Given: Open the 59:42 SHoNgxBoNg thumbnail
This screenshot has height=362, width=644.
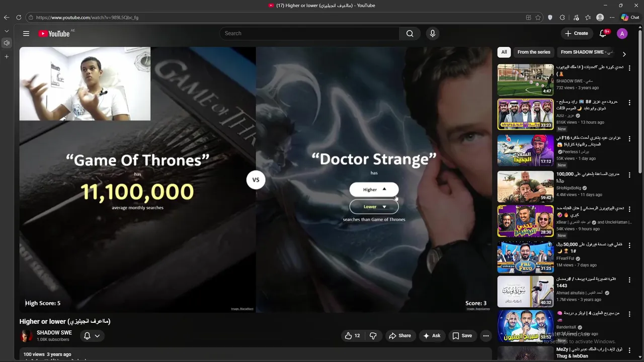Looking at the screenshot, I should 525,187.
